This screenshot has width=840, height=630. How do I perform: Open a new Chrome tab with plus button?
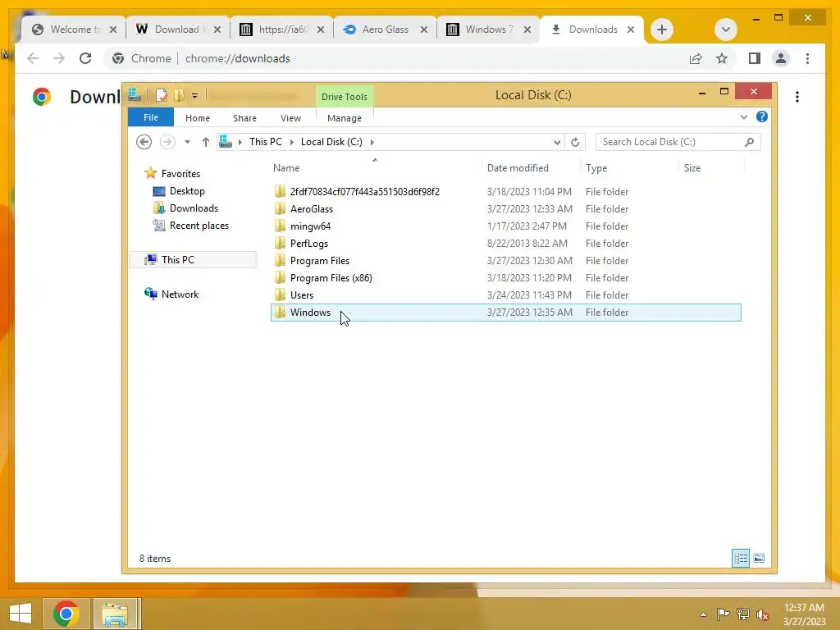click(x=662, y=30)
